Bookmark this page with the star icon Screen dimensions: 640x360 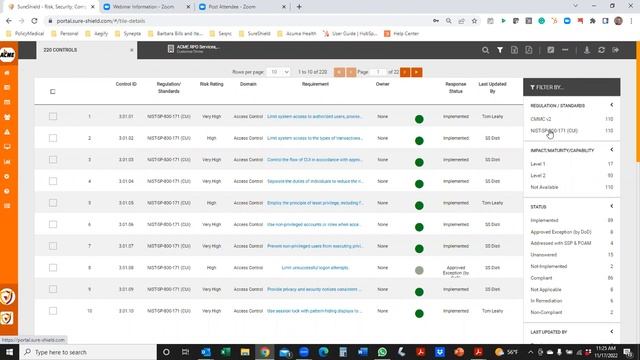click(474, 21)
